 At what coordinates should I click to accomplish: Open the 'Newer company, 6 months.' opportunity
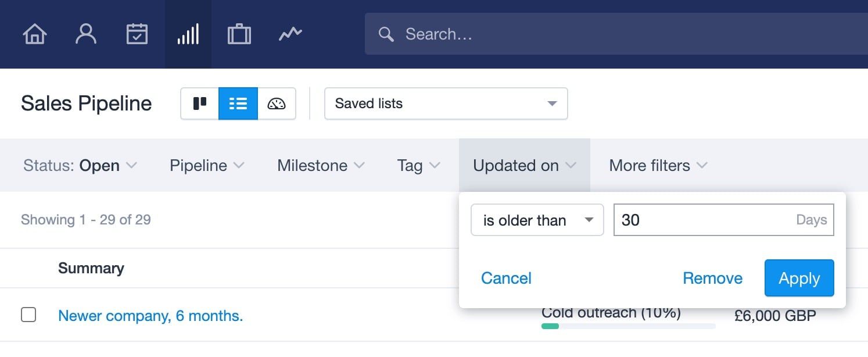coord(150,316)
